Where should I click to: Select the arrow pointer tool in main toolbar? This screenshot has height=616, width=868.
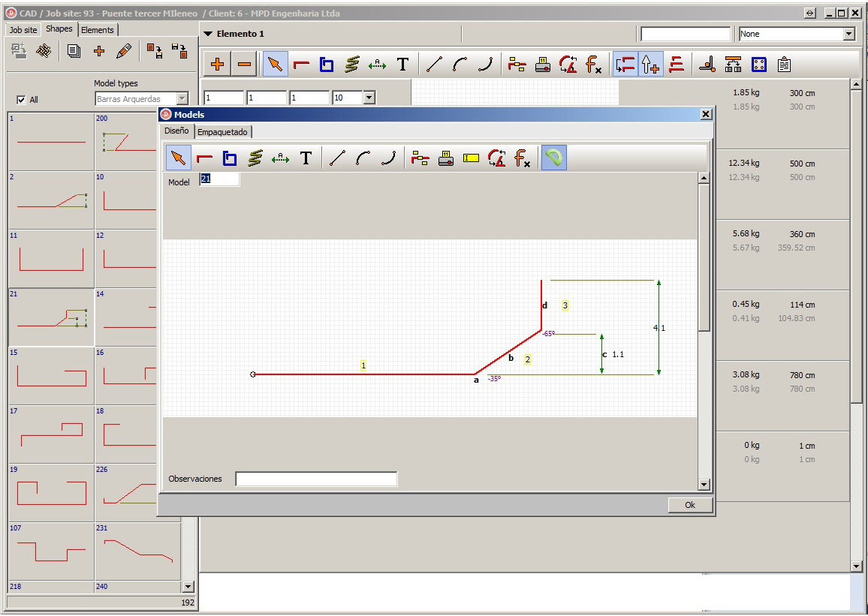pyautogui.click(x=275, y=64)
